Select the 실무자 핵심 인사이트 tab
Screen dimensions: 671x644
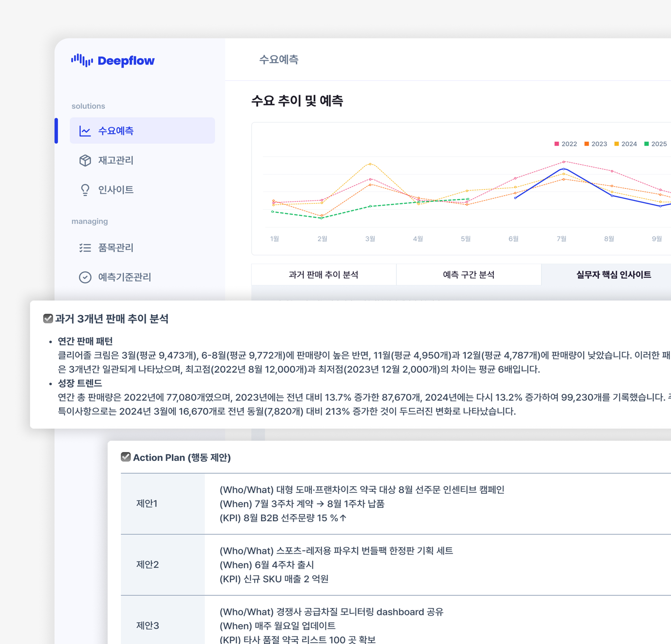tap(613, 275)
